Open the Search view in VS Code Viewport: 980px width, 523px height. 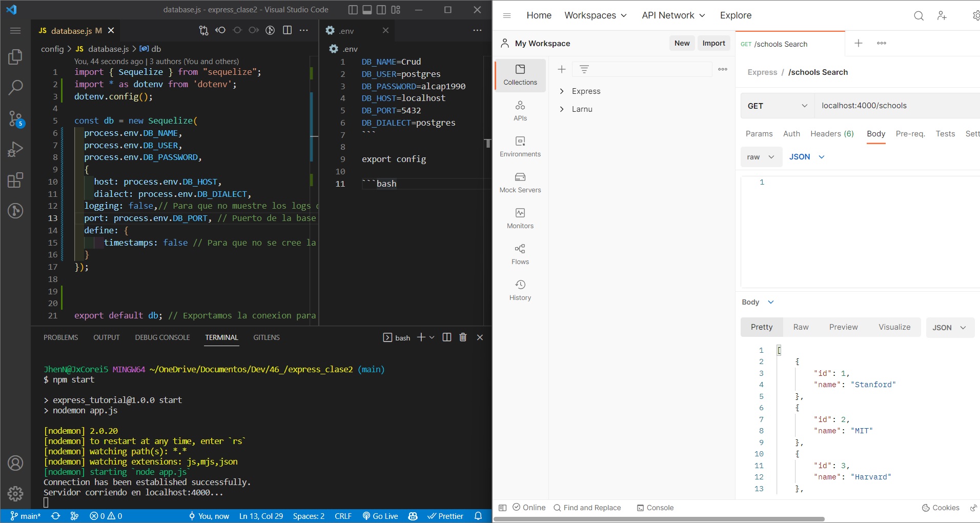15,87
